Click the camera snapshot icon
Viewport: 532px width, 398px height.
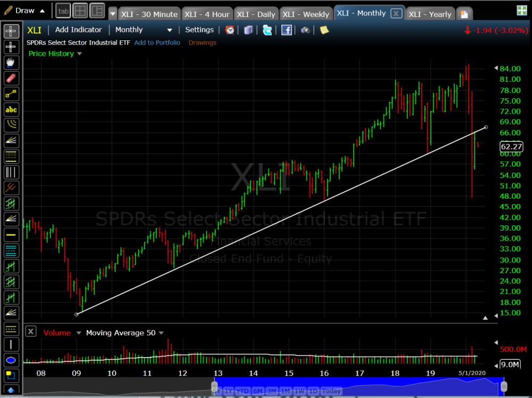tap(305, 30)
